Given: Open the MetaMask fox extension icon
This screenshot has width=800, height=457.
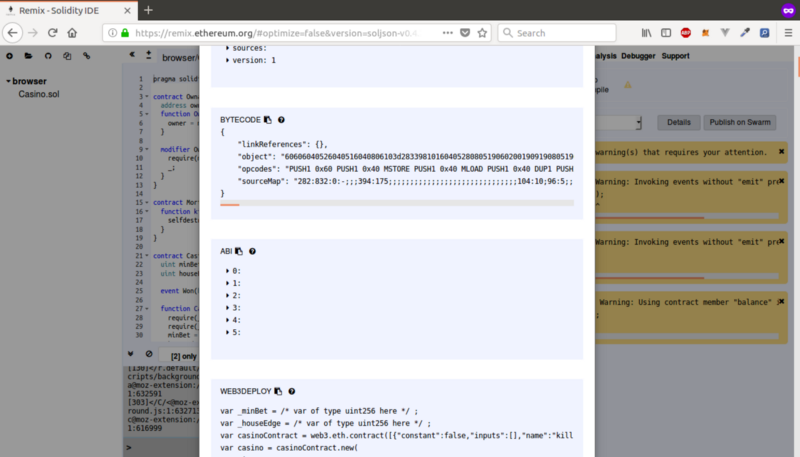Looking at the screenshot, I should pos(705,33).
